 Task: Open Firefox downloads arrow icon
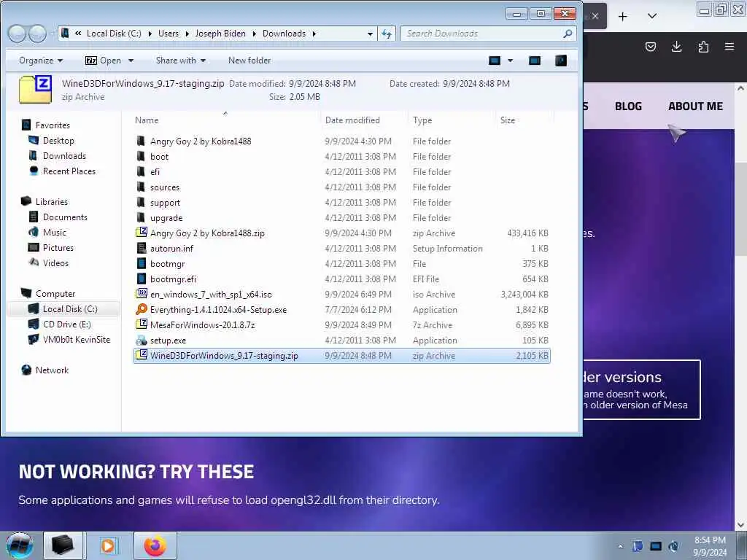(676, 47)
